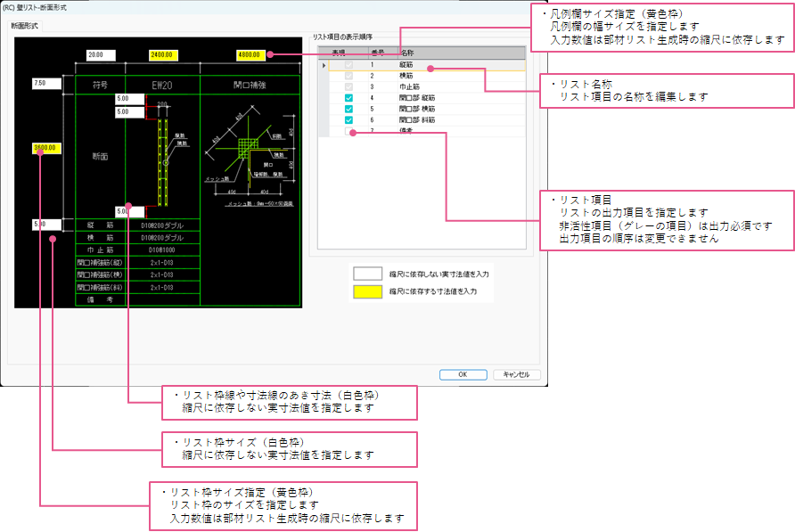Select the 開口部 横筋 name cell
Viewport: 795px width, 532px height.
462,109
